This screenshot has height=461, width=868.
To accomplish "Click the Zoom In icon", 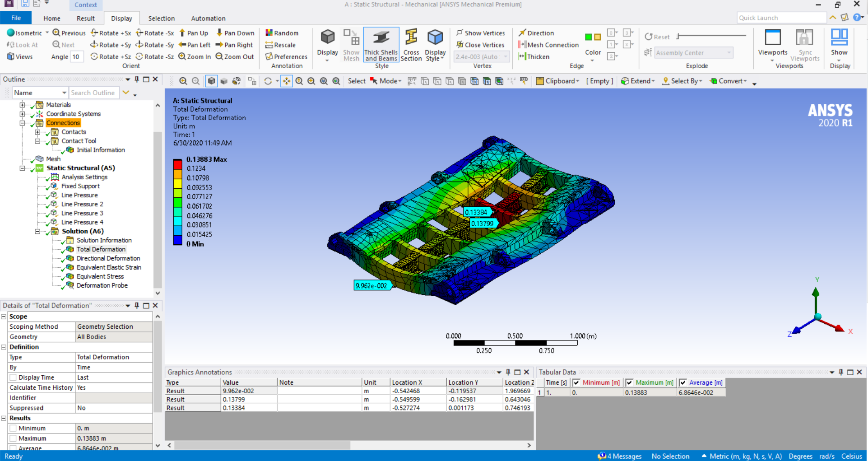I will [x=182, y=56].
